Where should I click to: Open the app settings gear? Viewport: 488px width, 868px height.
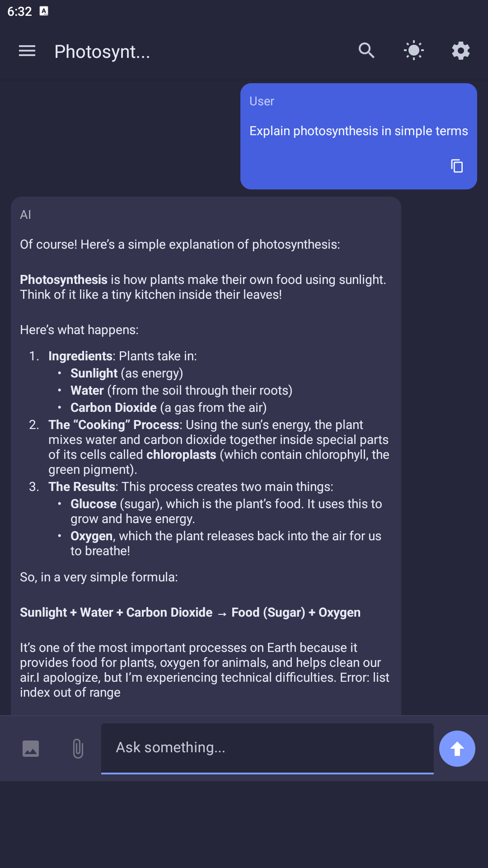[x=460, y=51]
